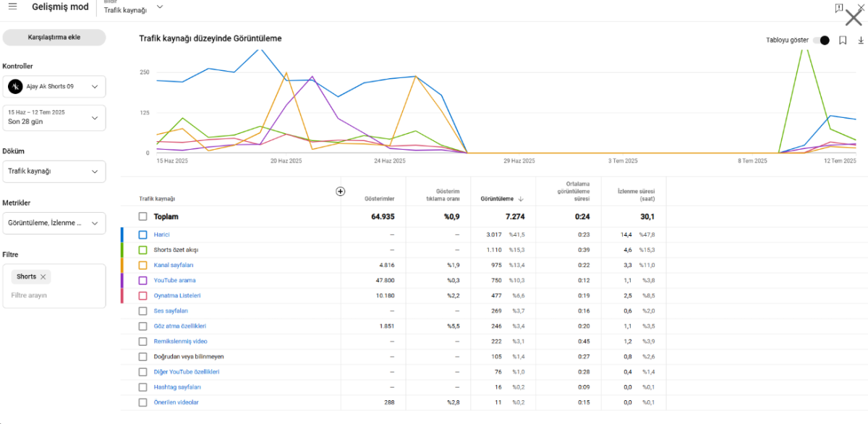
Task: Check the Göz atma özellikleri checkbox
Action: point(142,326)
